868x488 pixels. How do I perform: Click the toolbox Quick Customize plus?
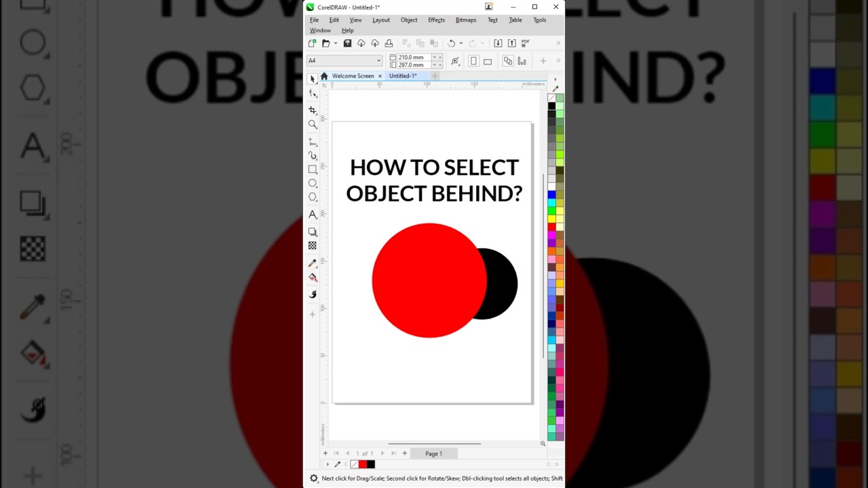point(313,314)
